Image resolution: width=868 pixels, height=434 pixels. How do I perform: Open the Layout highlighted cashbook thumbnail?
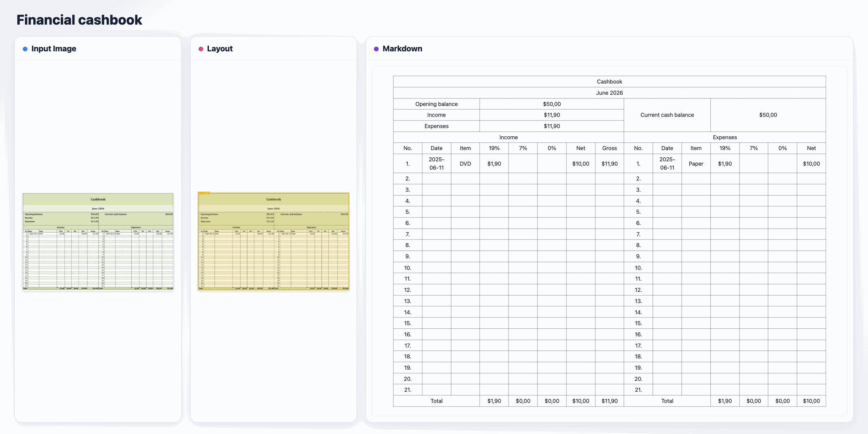273,242
